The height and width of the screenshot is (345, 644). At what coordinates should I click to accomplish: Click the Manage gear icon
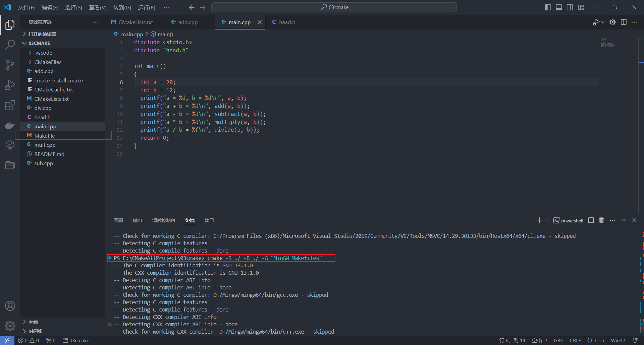coord(10,326)
